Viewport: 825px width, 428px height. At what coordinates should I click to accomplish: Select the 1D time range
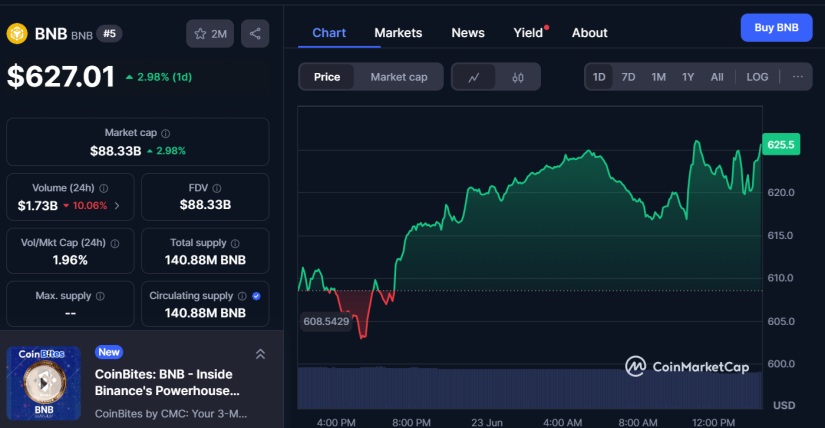tap(599, 77)
